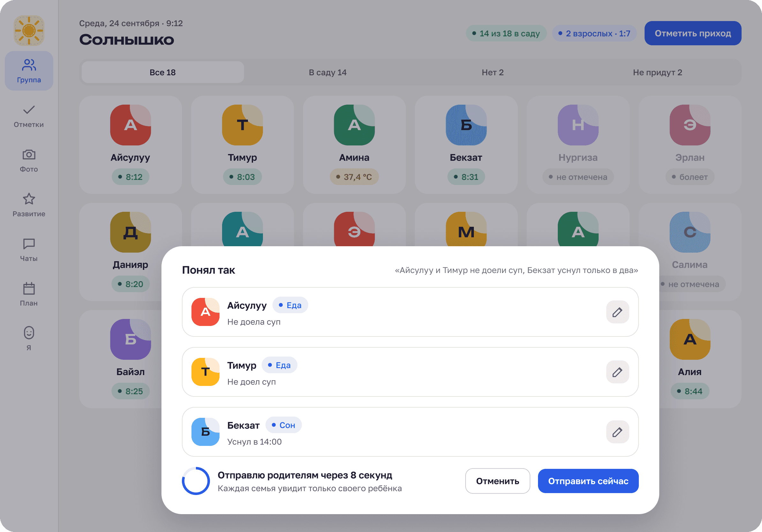
Task: Click the 2 взрослых · 1:7 badge
Action: pos(594,33)
